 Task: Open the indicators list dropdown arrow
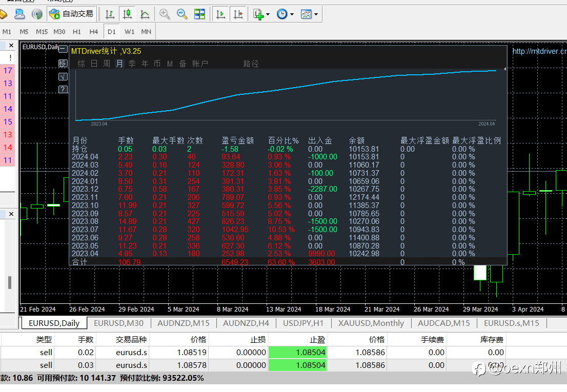[268, 14]
